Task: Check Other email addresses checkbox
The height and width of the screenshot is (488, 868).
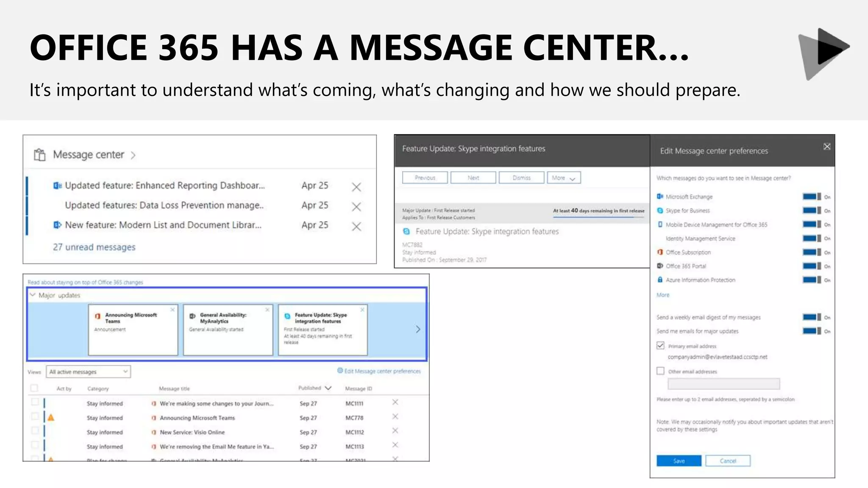Action: pos(660,371)
